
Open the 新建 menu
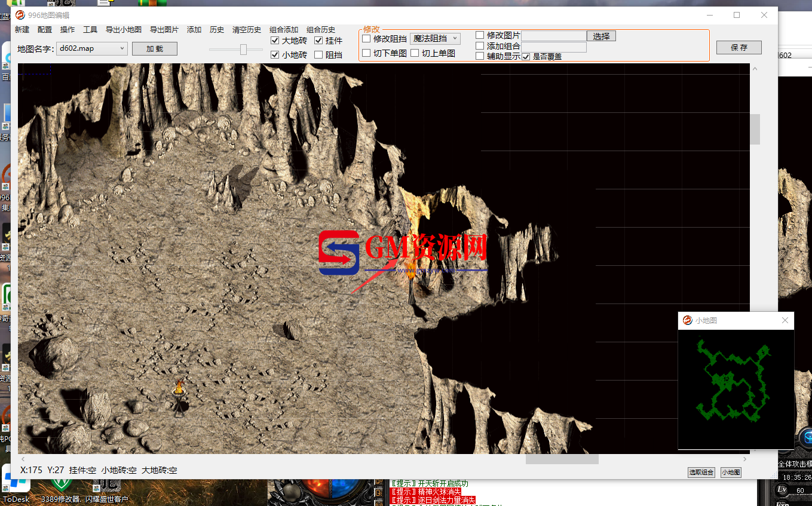(22, 30)
